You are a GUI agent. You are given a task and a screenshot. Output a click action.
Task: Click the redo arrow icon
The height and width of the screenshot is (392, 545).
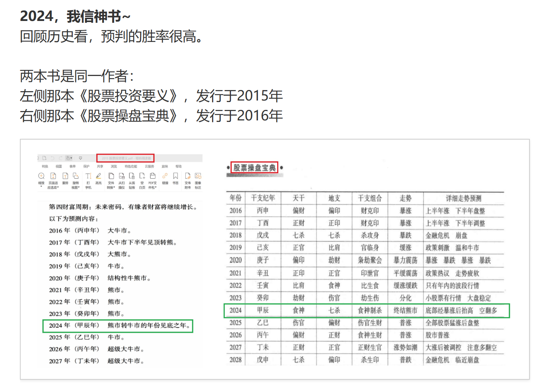[x=60, y=158]
